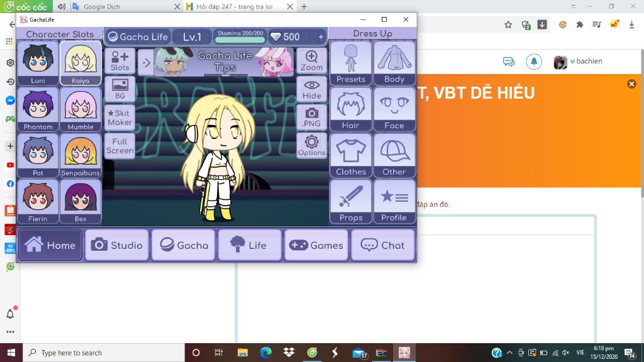Click the Windows search box
This screenshot has width=644, height=362.
click(x=104, y=353)
